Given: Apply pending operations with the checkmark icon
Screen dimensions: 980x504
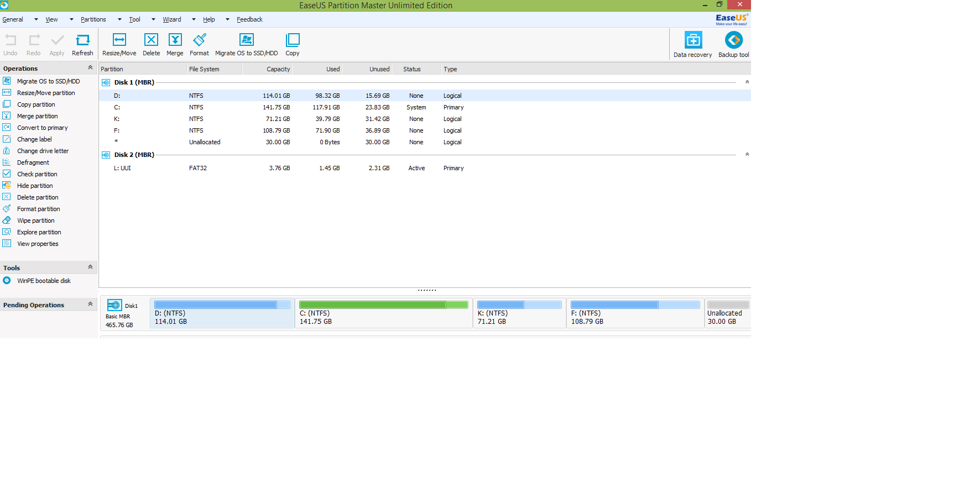Looking at the screenshot, I should [x=58, y=40].
